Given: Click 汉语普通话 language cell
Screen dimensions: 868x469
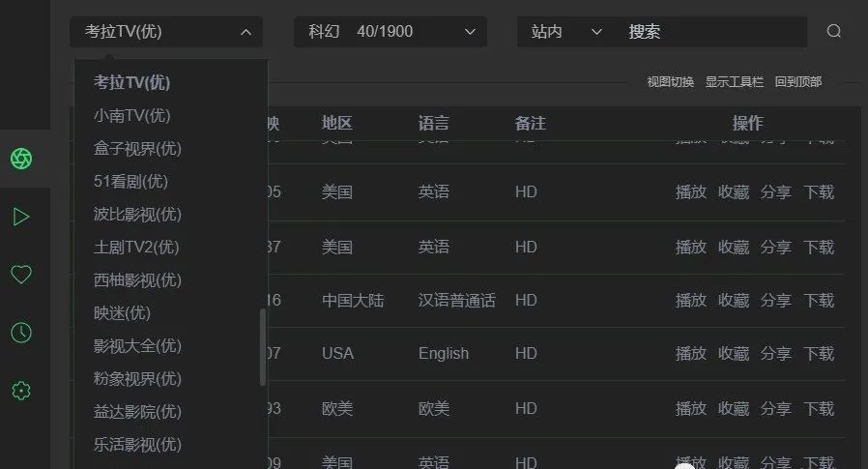Looking at the screenshot, I should click(456, 300).
